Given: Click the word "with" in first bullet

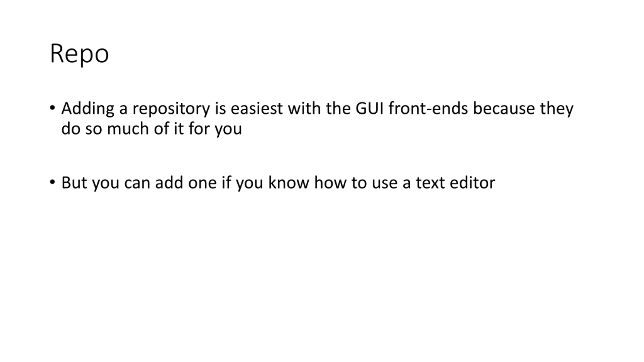Looking at the screenshot, I should [x=304, y=108].
